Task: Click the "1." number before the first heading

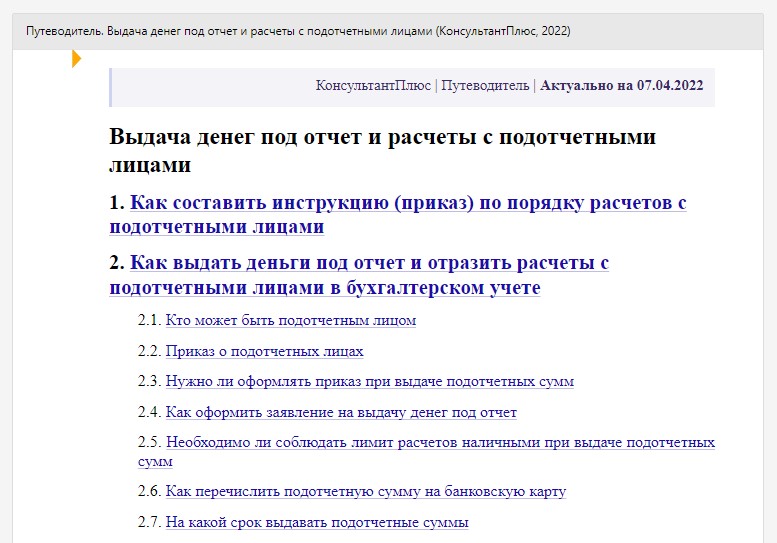Action: pos(117,204)
